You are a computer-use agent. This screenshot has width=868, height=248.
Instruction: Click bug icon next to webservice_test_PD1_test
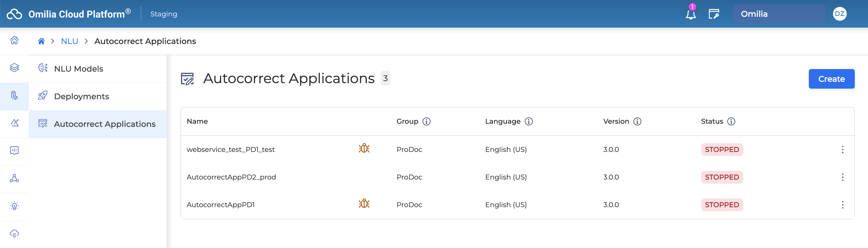click(x=364, y=148)
